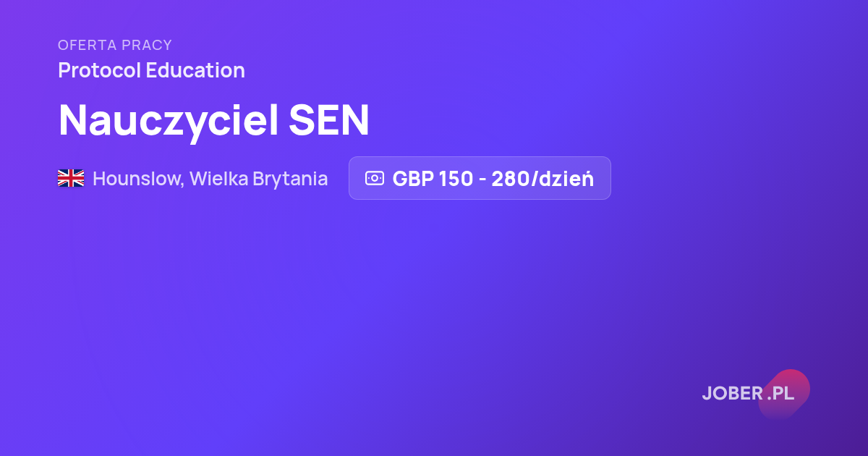Click the .PL part of the logo
The image size is (868, 456).
click(781, 393)
